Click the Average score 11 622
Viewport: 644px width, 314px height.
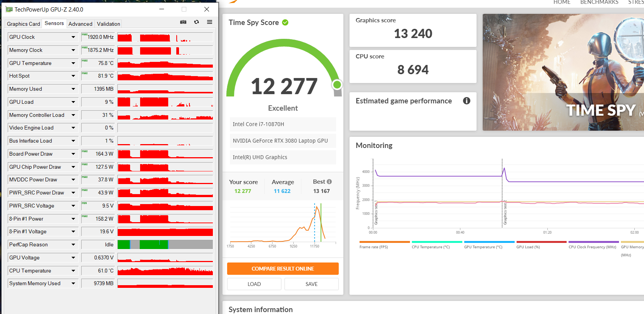point(282,191)
